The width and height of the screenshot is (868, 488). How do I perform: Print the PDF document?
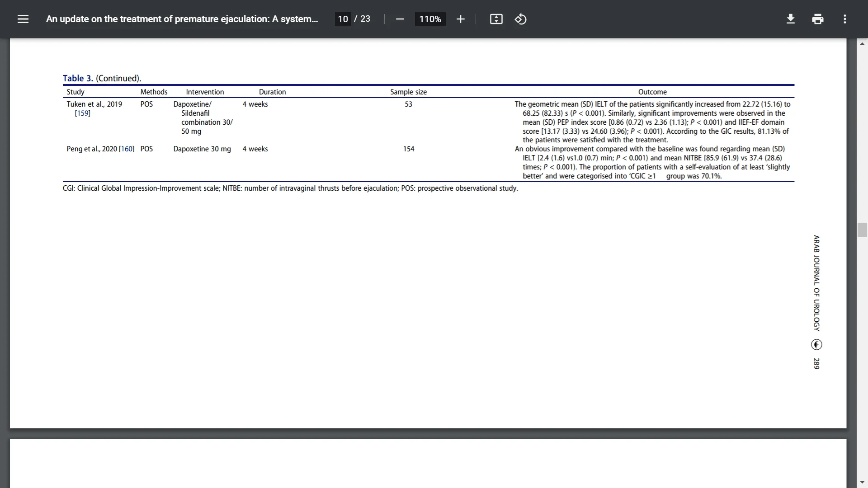tap(817, 19)
